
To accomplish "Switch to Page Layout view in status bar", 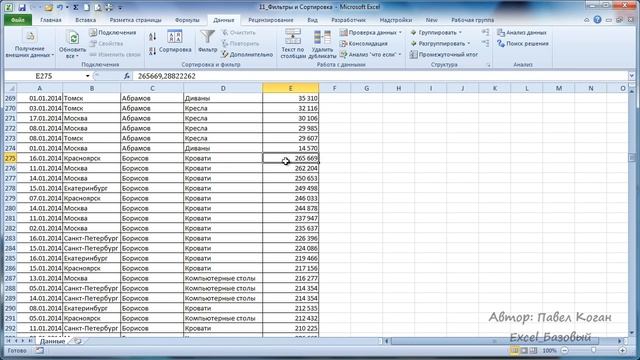I will (x=524, y=351).
